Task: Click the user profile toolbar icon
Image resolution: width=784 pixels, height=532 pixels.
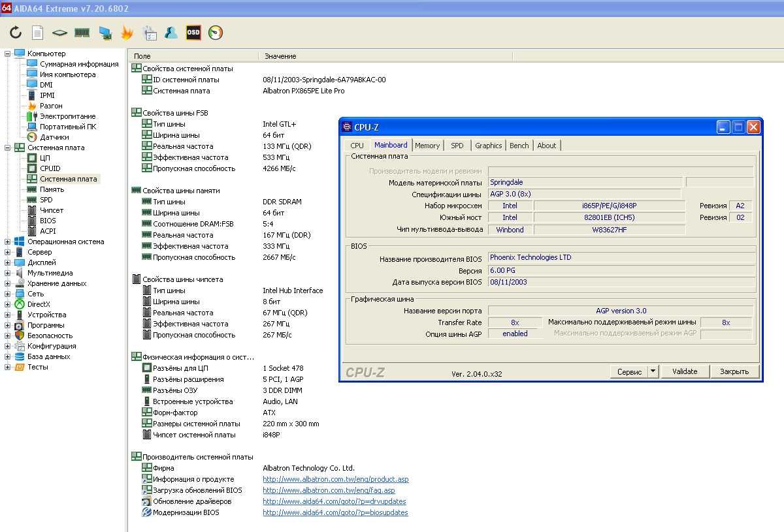Action: pyautogui.click(x=171, y=32)
